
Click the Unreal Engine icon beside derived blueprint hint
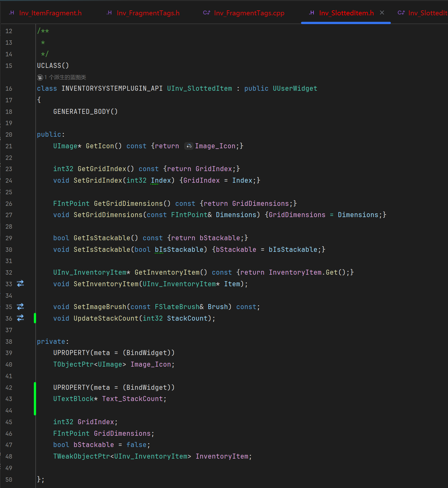click(40, 77)
